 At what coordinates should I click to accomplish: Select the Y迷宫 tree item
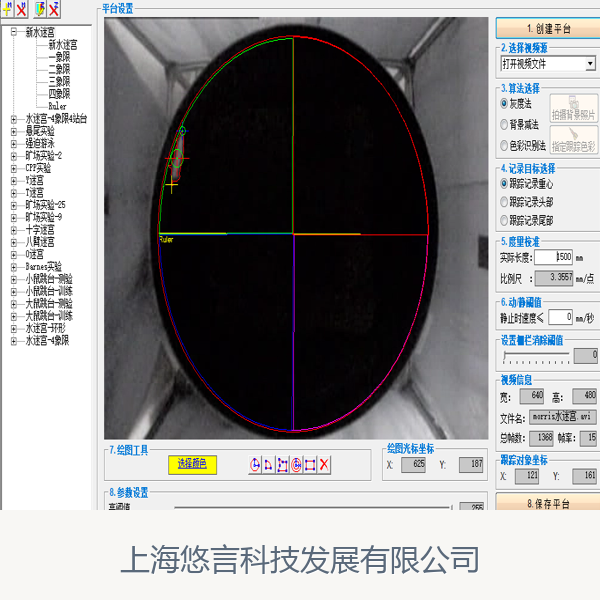[34, 181]
